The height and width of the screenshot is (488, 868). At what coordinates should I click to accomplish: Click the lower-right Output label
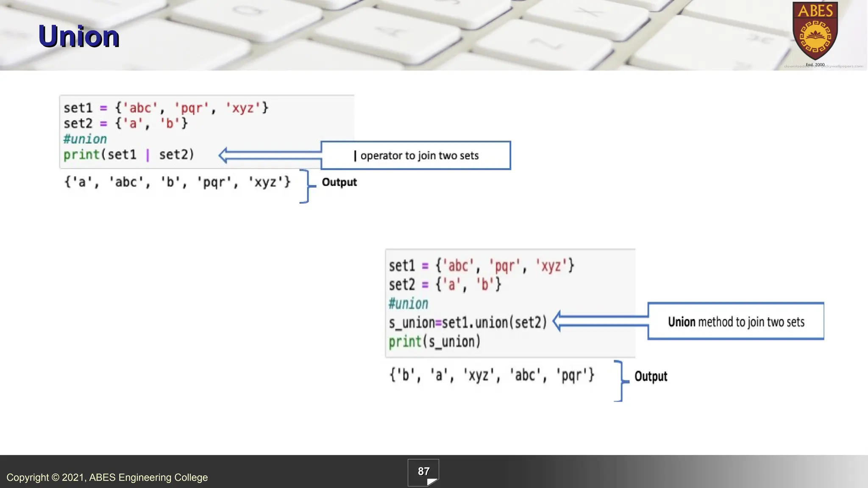651,376
